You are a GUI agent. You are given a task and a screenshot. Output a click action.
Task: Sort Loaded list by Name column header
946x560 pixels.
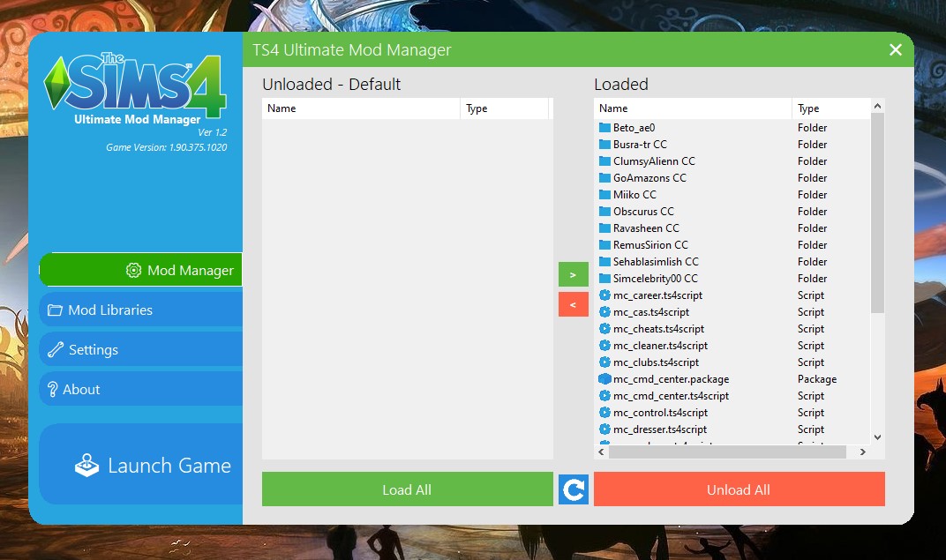[x=693, y=108]
